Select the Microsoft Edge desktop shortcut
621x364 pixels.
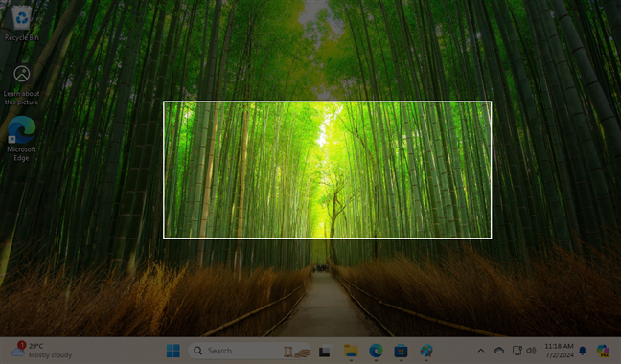click(21, 139)
